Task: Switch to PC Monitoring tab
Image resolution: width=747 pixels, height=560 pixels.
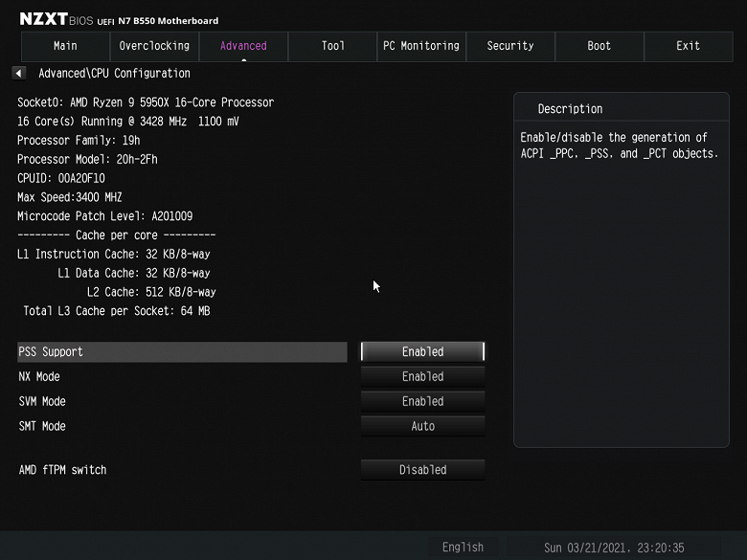Action: [x=421, y=46]
